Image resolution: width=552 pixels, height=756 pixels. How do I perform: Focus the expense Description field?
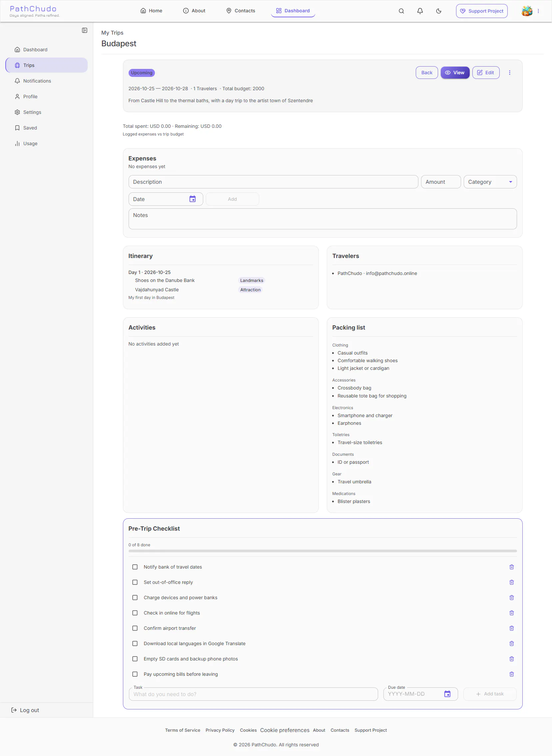point(273,182)
